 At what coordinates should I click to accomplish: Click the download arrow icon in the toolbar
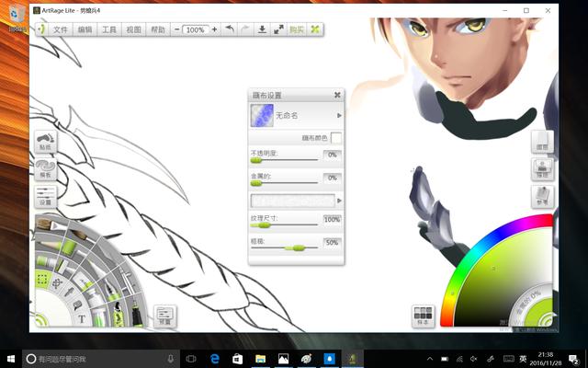[x=262, y=29]
